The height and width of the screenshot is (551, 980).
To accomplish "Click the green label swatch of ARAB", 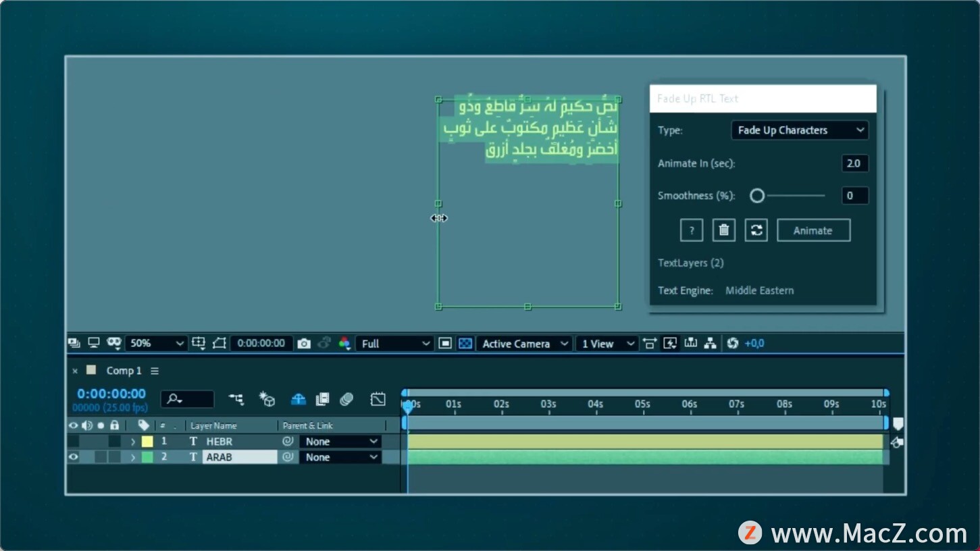I will point(147,456).
